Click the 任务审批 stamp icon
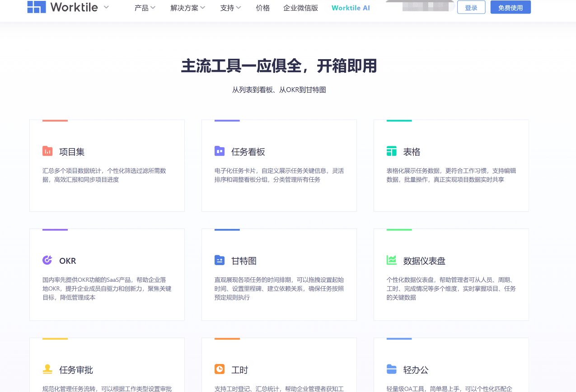 pyautogui.click(x=47, y=369)
